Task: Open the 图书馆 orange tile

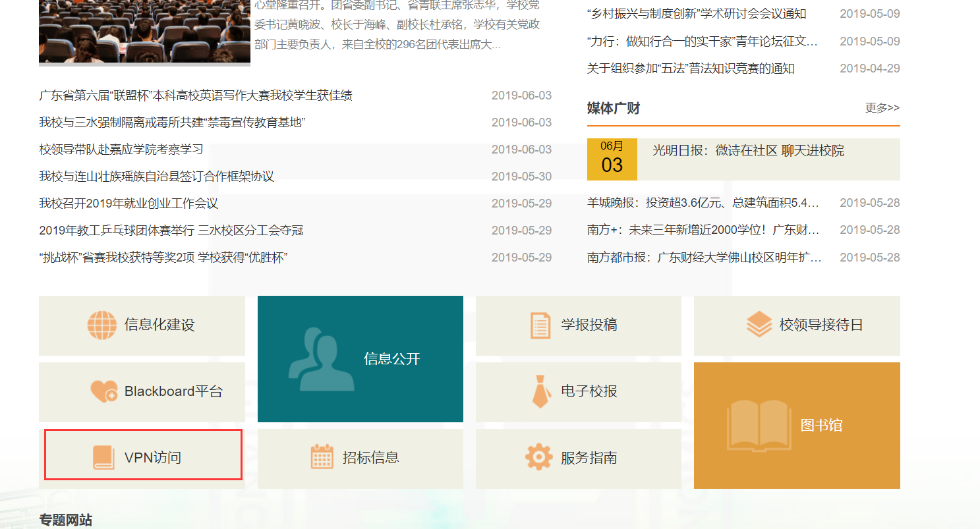Action: click(x=797, y=425)
